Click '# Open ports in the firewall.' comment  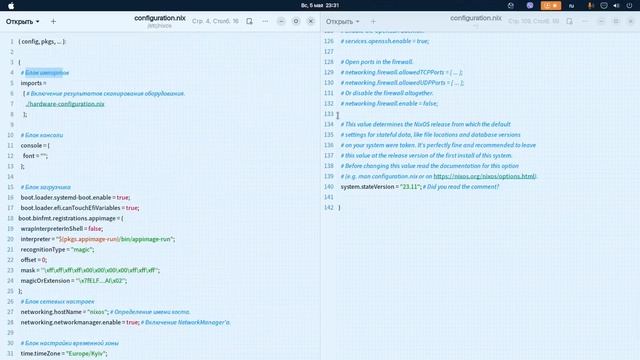377,62
